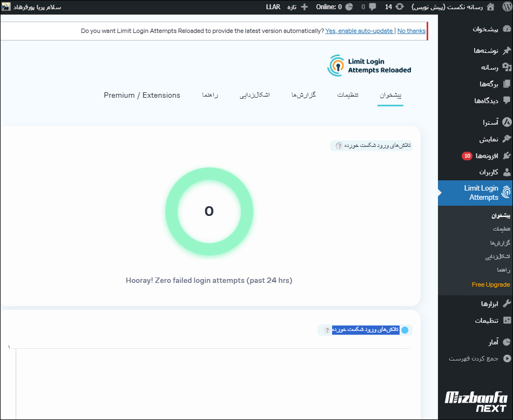Open LLAR item in admin bar
Viewport: 513px width, 420px height.
273,7
